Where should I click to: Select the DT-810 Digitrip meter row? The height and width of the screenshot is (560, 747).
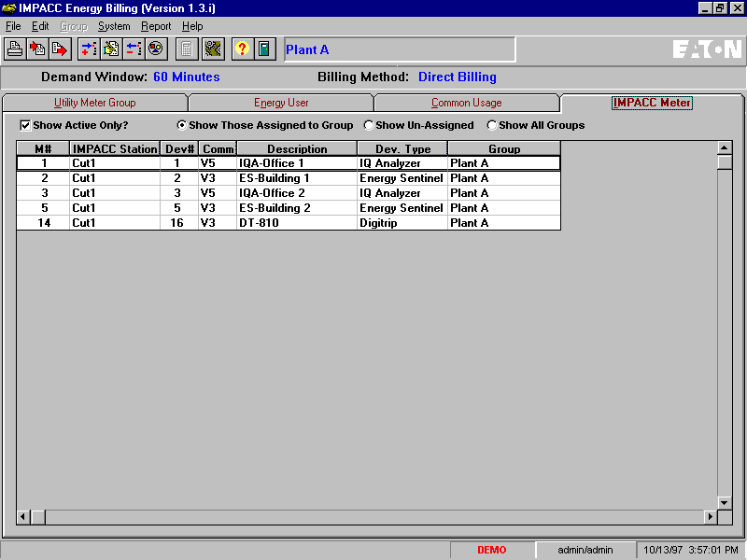(289, 223)
